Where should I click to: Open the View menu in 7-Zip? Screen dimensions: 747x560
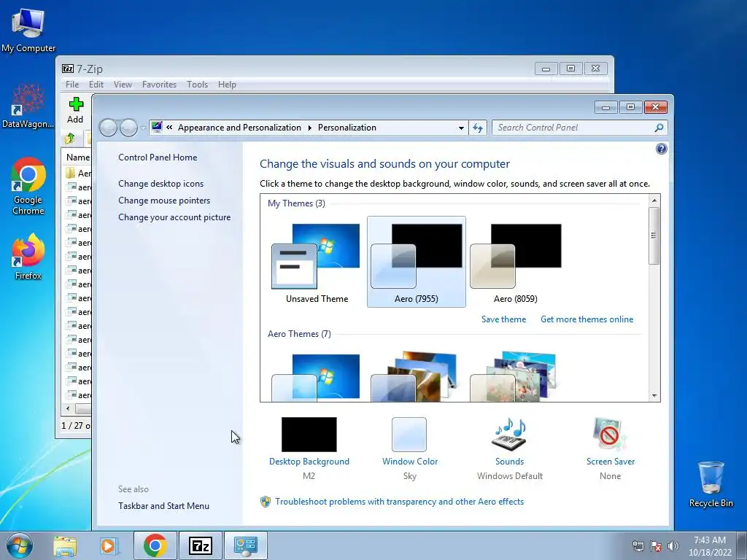tap(123, 85)
